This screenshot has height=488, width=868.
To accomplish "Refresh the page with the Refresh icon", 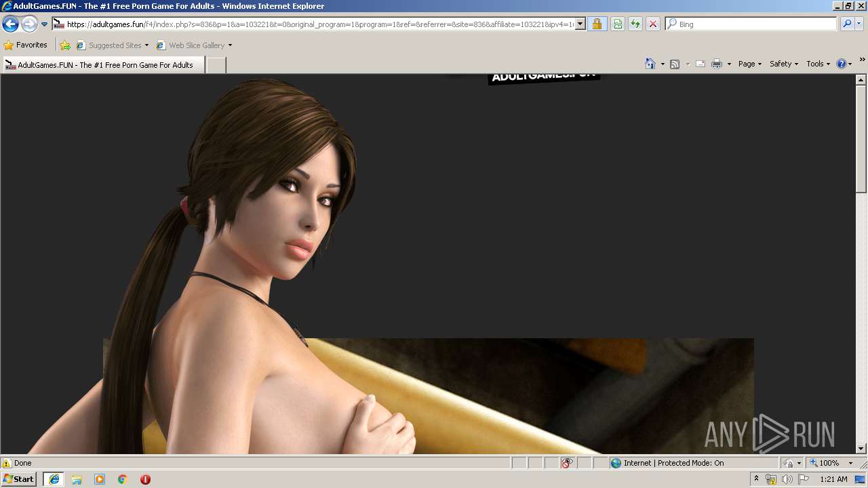I will click(635, 24).
